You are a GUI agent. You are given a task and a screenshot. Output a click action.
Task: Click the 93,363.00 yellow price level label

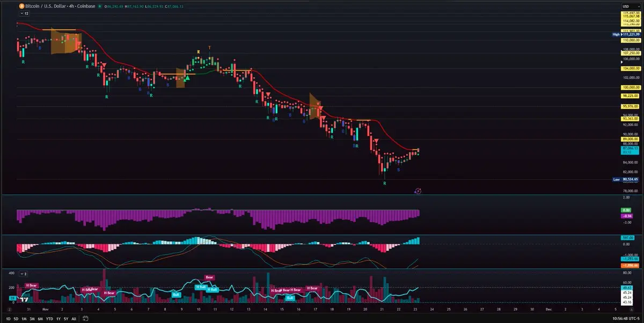click(631, 119)
